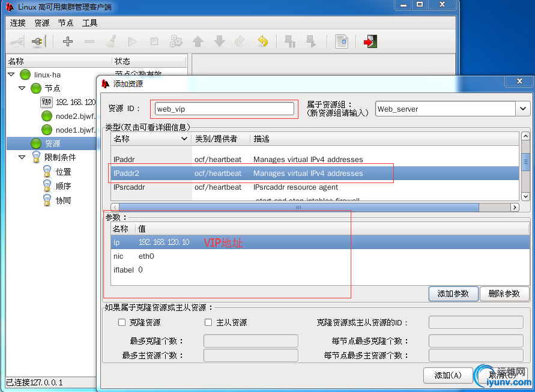Select 位置 in the constraints tree
The height and width of the screenshot is (392, 535).
[x=63, y=172]
